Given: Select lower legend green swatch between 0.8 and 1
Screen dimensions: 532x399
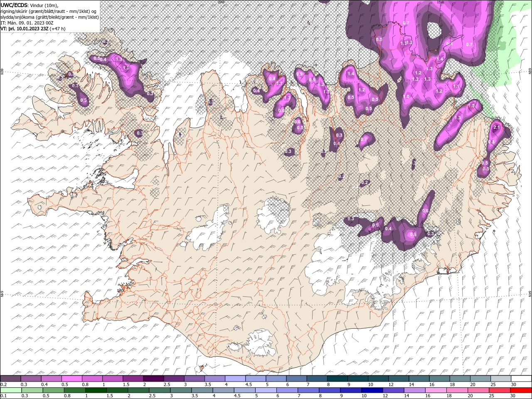Looking at the screenshot, I should click(74, 390).
